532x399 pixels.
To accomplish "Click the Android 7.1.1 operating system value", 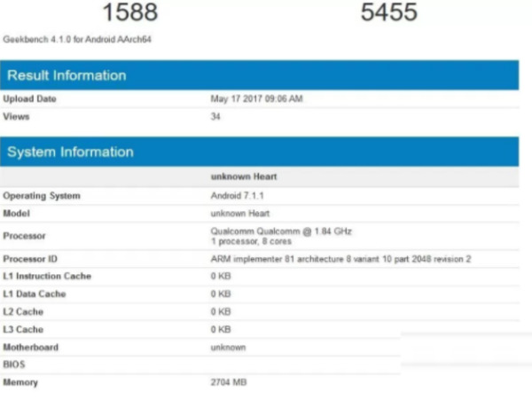I will pyautogui.click(x=238, y=196).
